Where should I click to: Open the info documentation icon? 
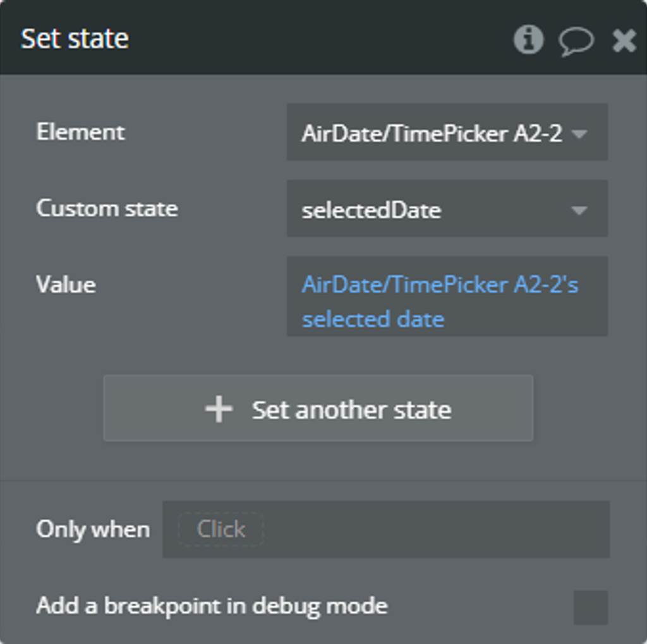pyautogui.click(x=528, y=40)
